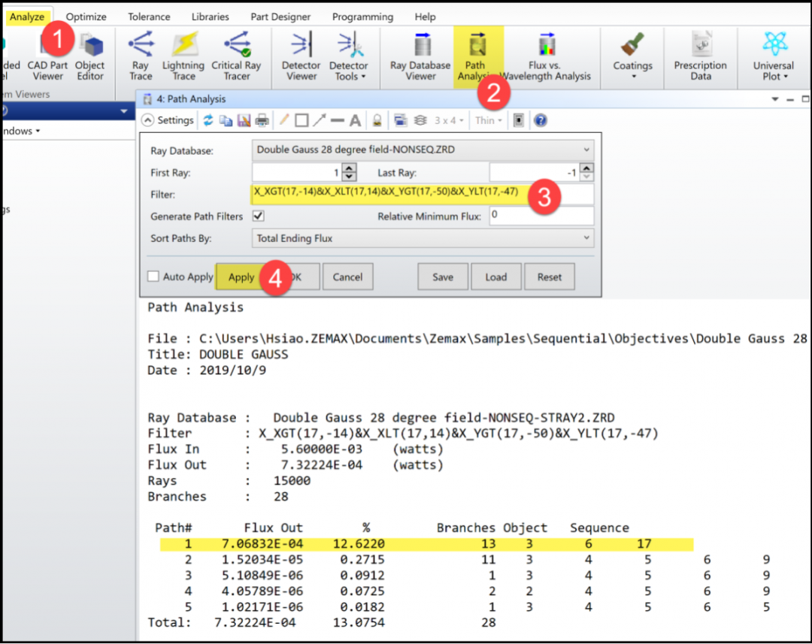Switch to the Analyze tab
812x644 pixels.
pyautogui.click(x=27, y=17)
